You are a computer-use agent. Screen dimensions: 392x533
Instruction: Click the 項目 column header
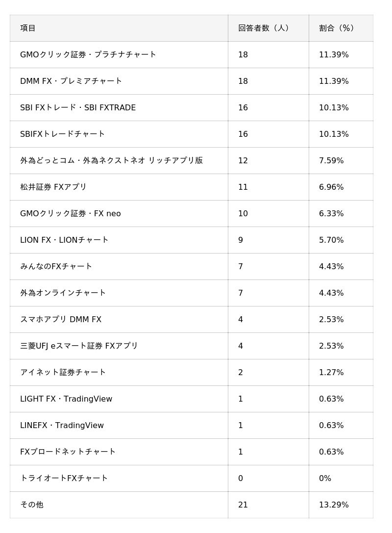pyautogui.click(x=28, y=28)
